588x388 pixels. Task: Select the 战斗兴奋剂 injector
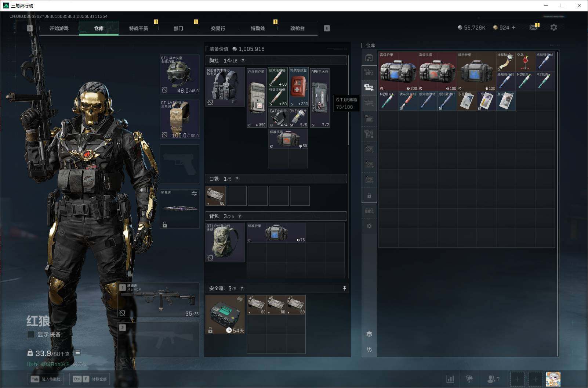coord(408,101)
